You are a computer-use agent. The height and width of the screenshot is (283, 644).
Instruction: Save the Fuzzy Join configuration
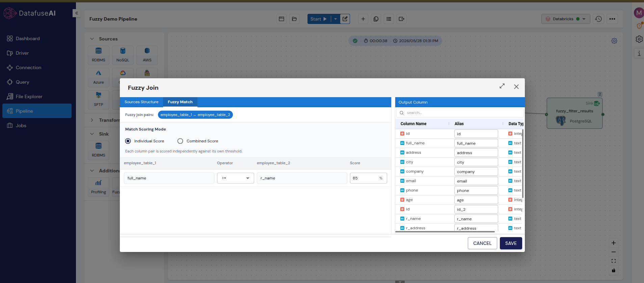[511, 243]
